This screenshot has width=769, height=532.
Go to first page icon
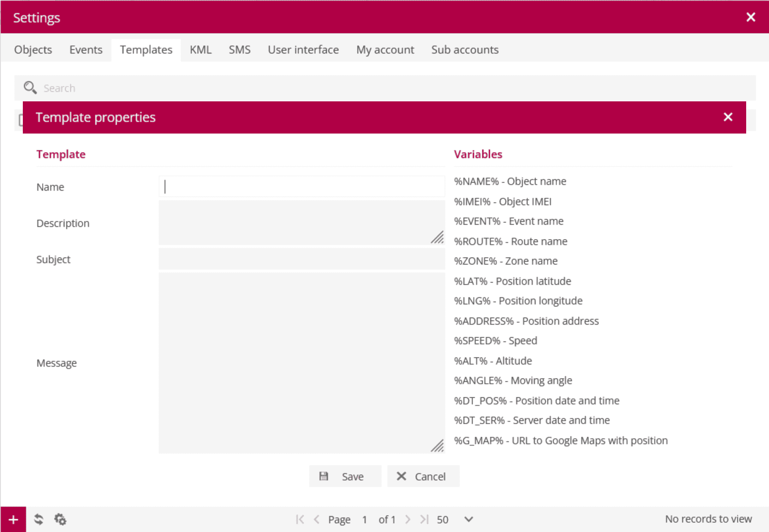click(300, 519)
